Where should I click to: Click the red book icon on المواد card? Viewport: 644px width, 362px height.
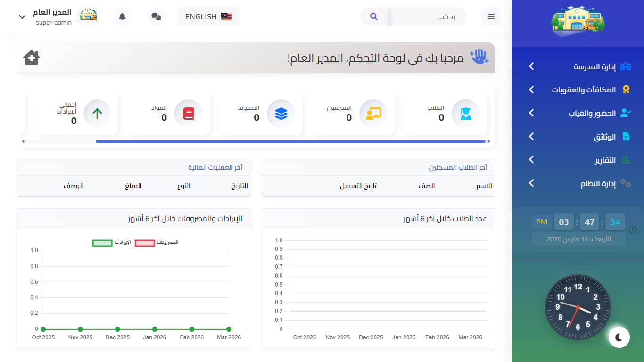pos(189,114)
